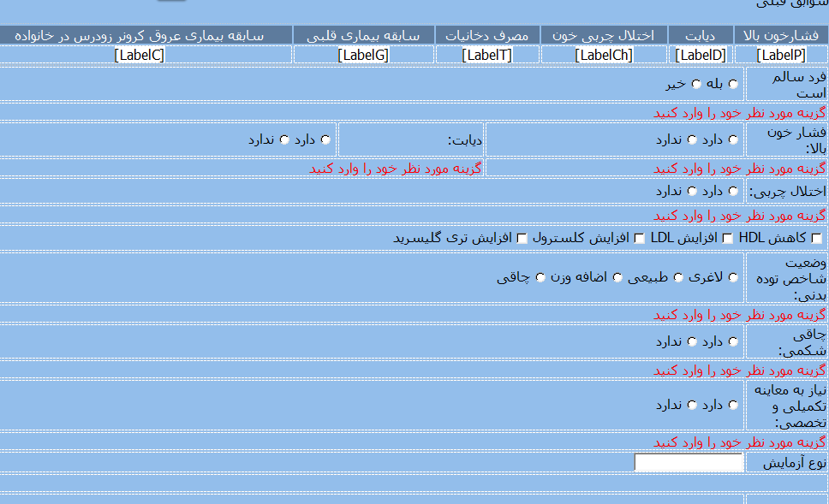Click the فشارخون بالا column header
Image resolution: width=829 pixels, height=504 pixels.
pyautogui.click(x=781, y=35)
